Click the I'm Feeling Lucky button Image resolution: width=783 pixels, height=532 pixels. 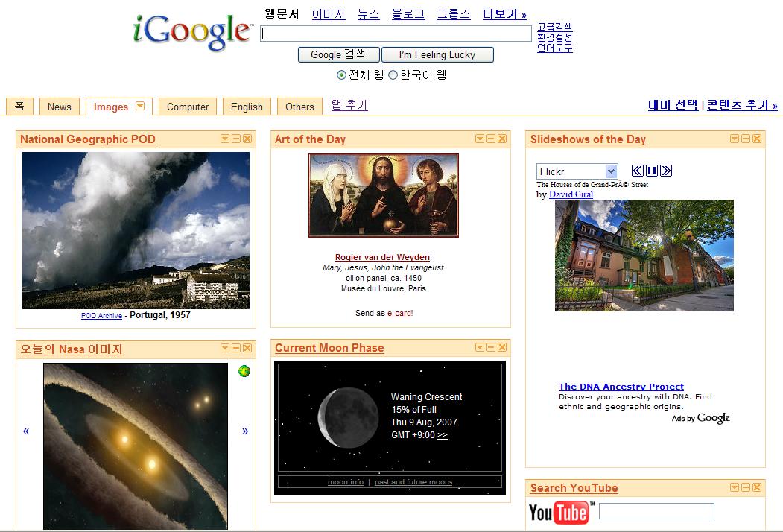coord(437,54)
